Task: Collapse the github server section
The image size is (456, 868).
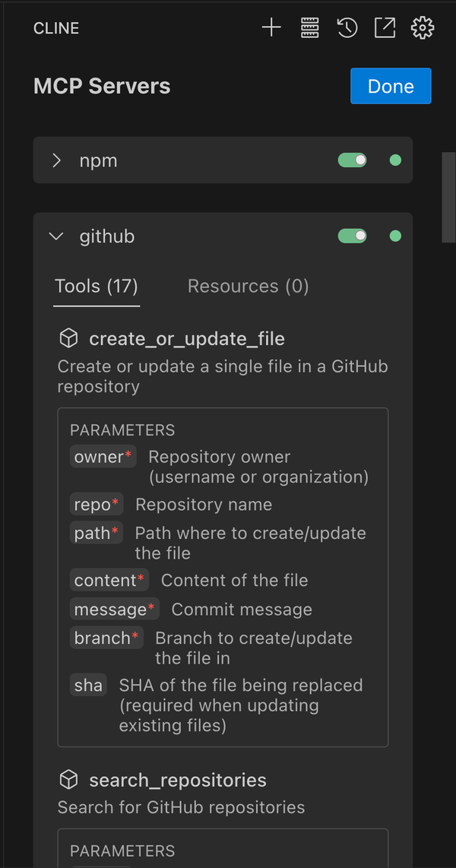Action: (x=56, y=236)
